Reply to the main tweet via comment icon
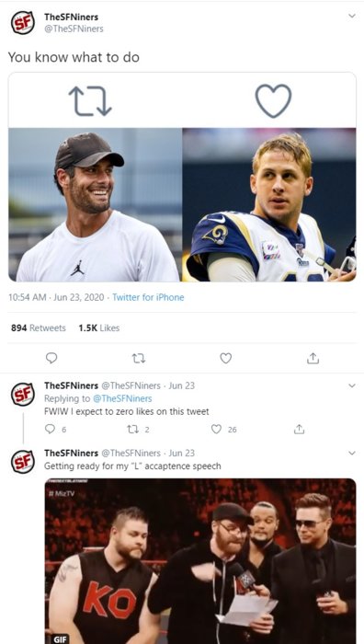 [51, 358]
